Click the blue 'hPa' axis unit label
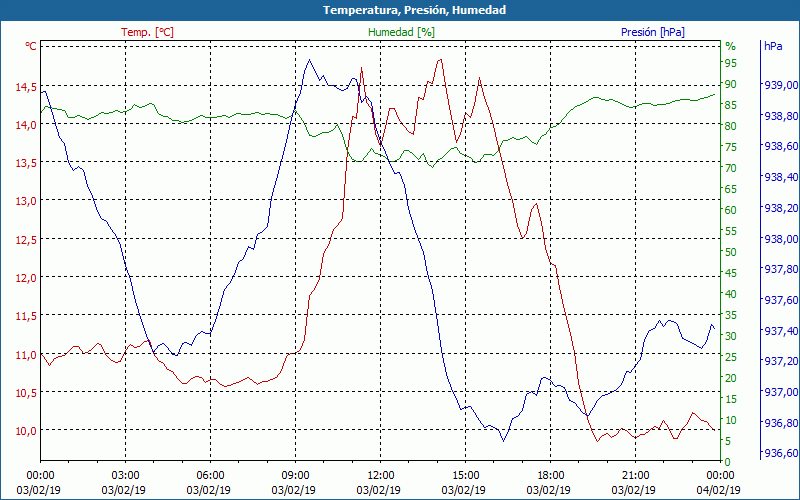 tap(773, 46)
